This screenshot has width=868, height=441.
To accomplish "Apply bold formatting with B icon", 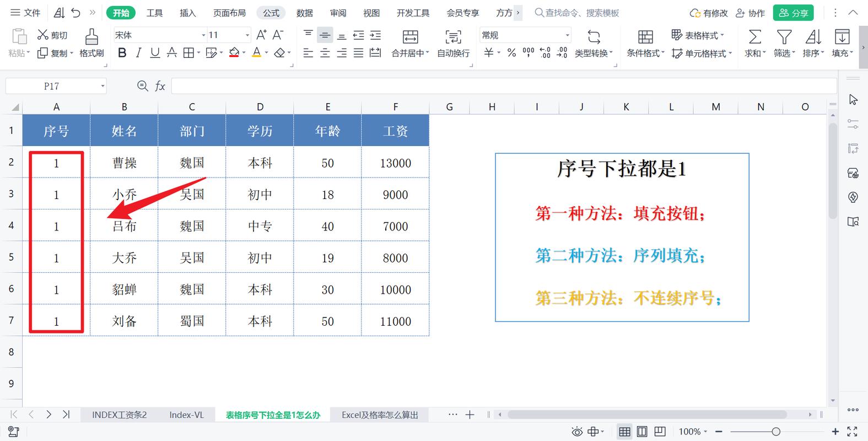I will click(122, 53).
